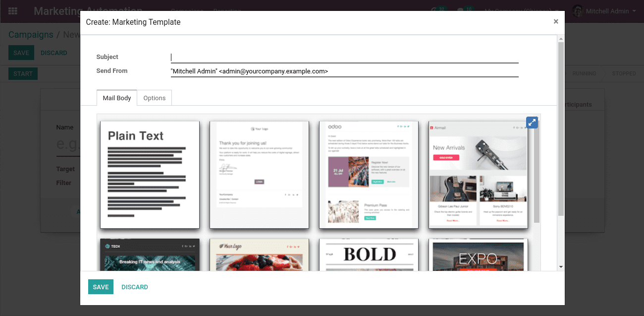This screenshot has width=644, height=316.
Task: Select the Airmail New Arrivals template
Action: [x=478, y=175]
